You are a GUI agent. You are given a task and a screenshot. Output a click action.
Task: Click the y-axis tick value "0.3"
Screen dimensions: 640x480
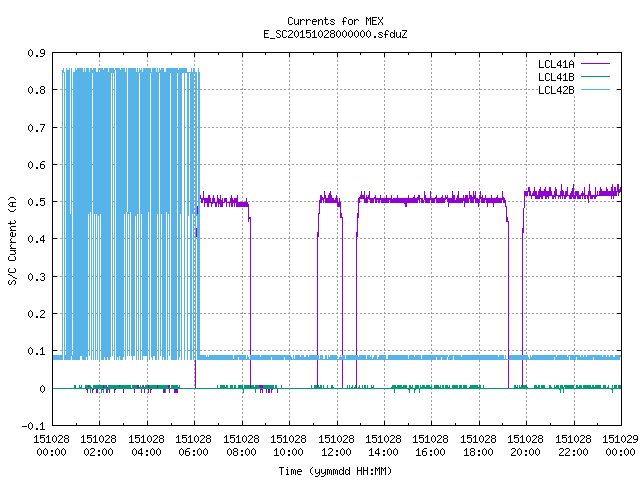click(x=36, y=277)
